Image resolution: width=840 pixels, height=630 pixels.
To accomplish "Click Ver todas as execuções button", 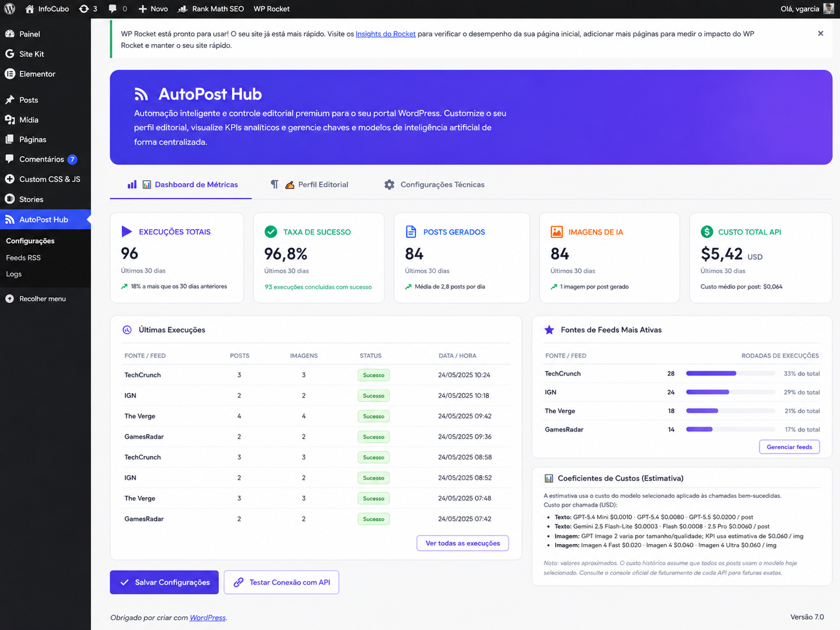I will tap(463, 543).
